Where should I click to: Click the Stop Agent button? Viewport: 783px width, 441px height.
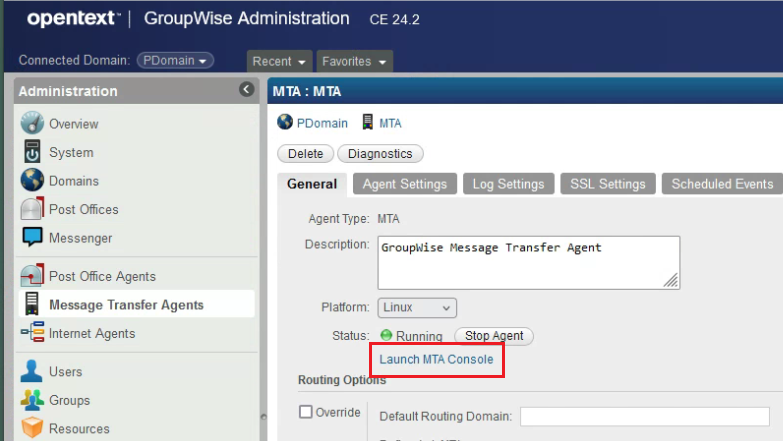[494, 336]
